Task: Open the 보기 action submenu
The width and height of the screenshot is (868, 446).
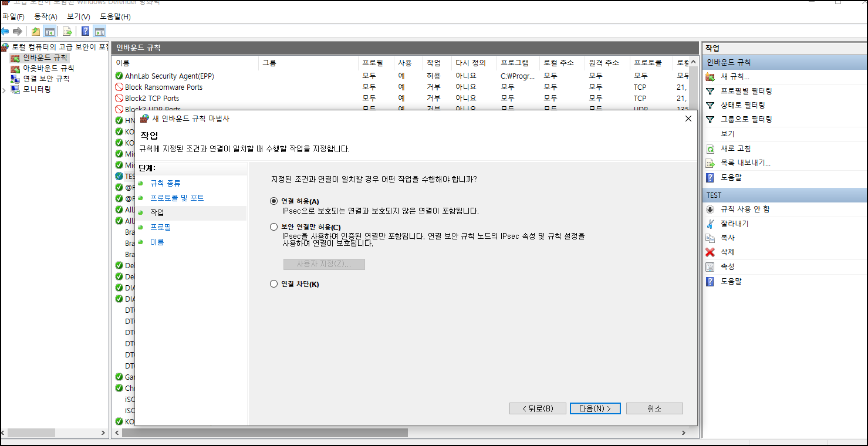Action: pyautogui.click(x=728, y=134)
